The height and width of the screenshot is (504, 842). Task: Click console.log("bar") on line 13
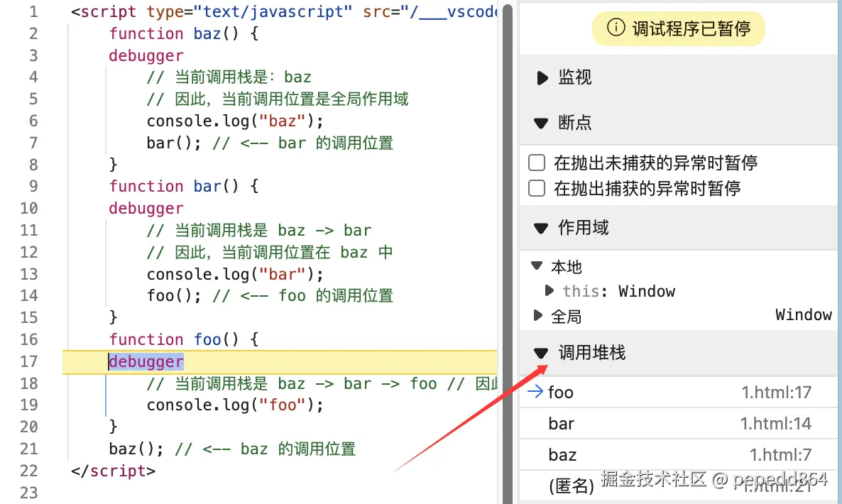click(235, 274)
